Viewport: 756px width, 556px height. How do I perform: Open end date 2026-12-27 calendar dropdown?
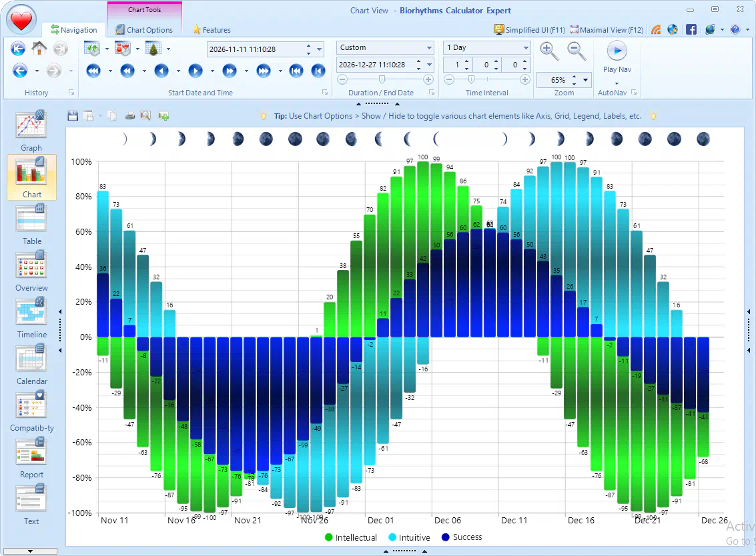(429, 65)
